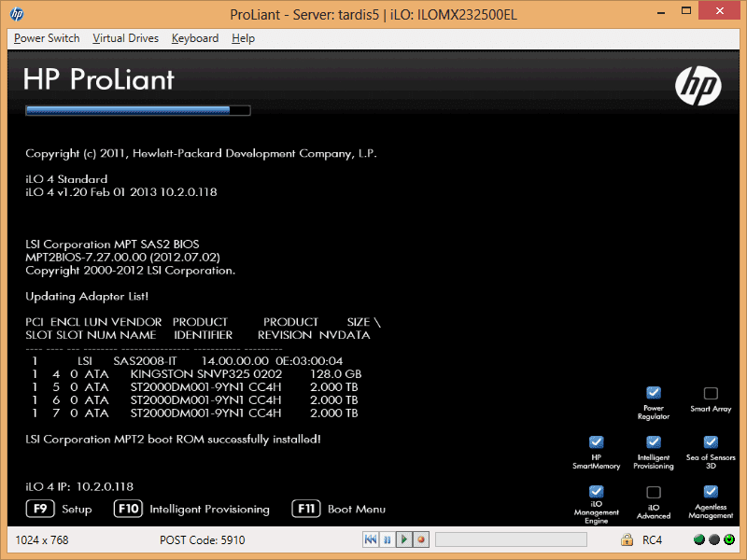This screenshot has height=560, width=747.
Task: Click the F11 Boot Menu key
Action: [x=306, y=509]
